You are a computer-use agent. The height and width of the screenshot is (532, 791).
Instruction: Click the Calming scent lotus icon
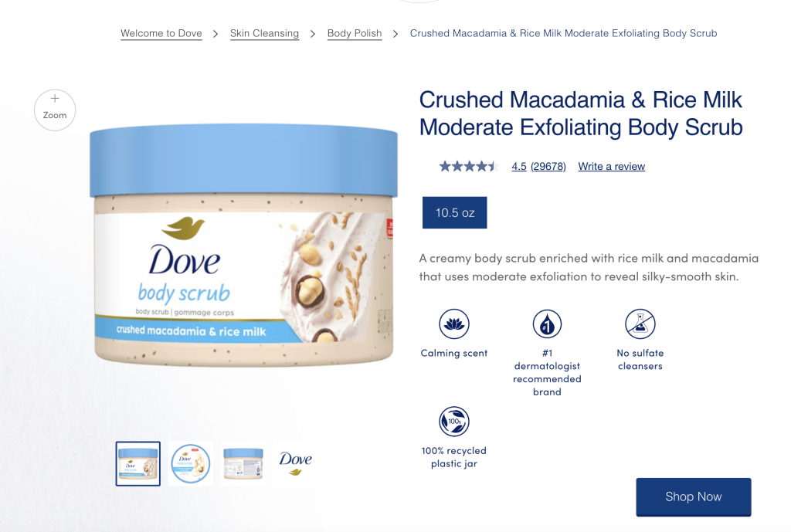point(454,324)
